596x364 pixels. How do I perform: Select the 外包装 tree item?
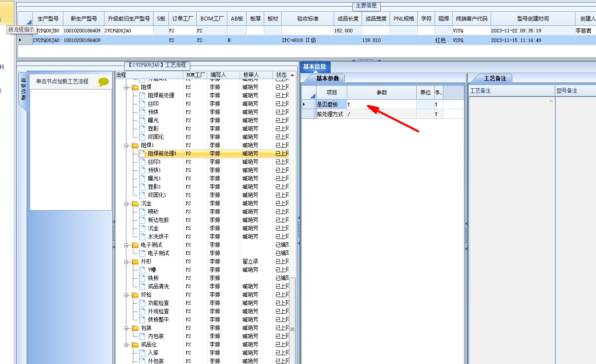[156, 361]
